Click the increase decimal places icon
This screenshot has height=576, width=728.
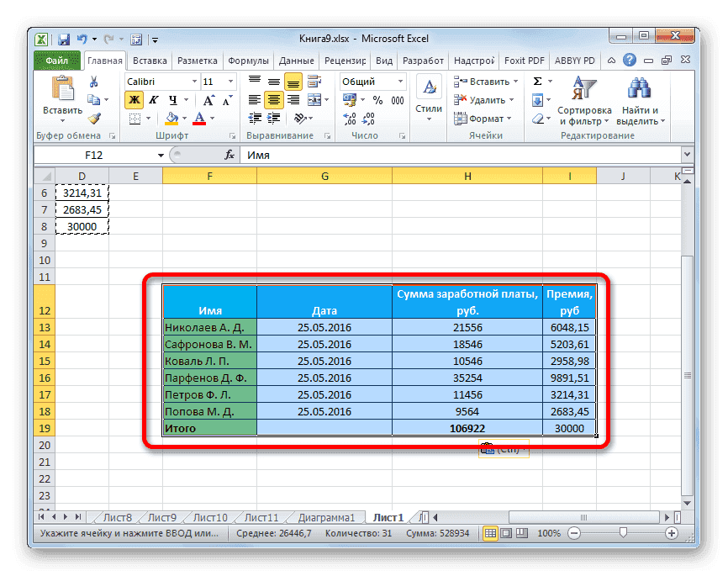coord(351,119)
